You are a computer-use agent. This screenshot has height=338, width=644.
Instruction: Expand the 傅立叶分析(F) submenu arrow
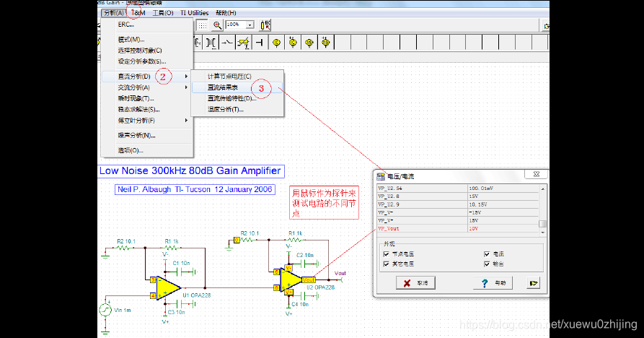[x=186, y=121]
